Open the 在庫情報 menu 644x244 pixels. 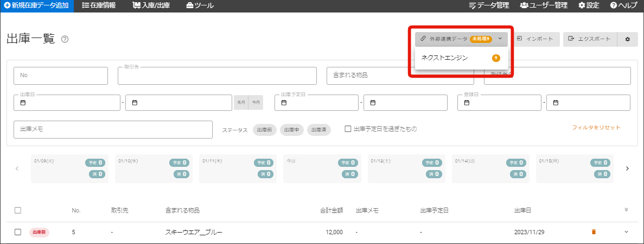(x=99, y=5)
